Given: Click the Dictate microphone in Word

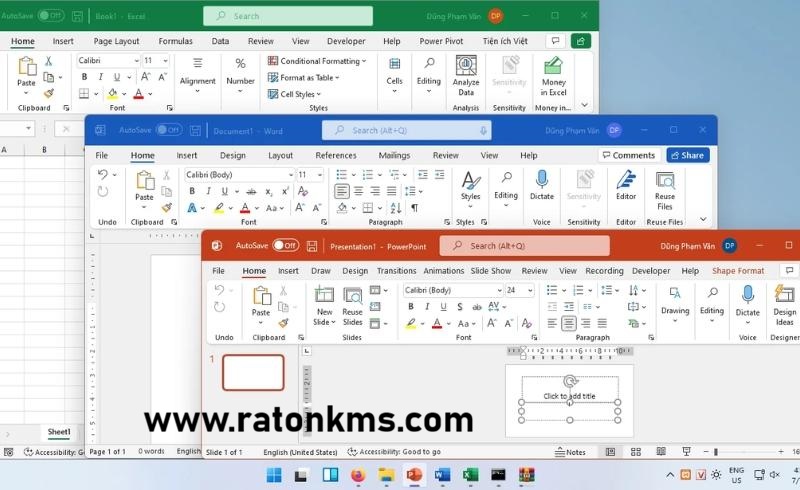Looking at the screenshot, I should point(542,179).
